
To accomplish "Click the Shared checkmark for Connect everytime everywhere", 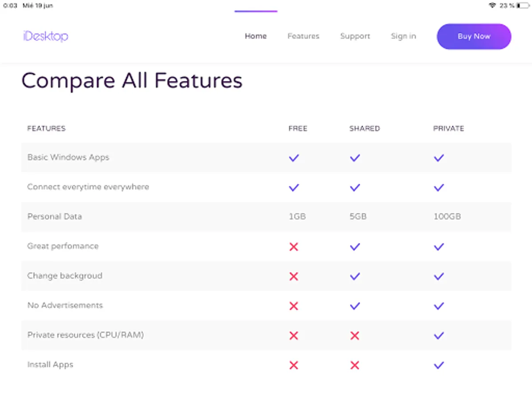I will (x=355, y=187).
